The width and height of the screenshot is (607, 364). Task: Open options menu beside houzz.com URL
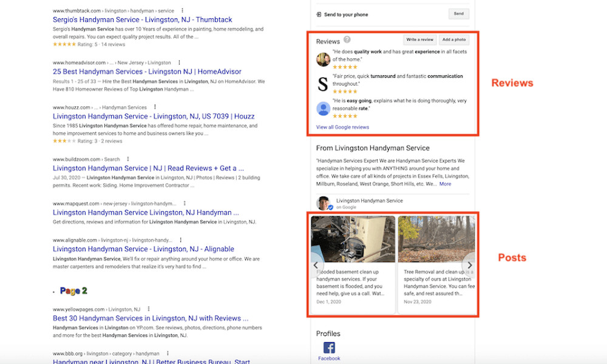tap(155, 107)
